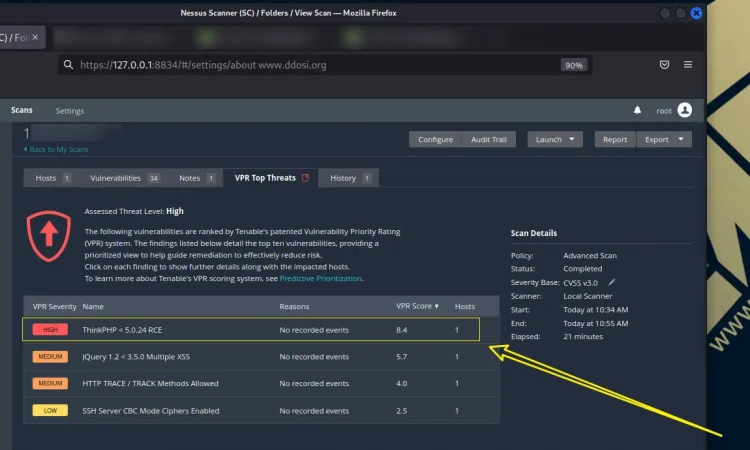
Task: Click the Completed status value
Action: click(583, 269)
